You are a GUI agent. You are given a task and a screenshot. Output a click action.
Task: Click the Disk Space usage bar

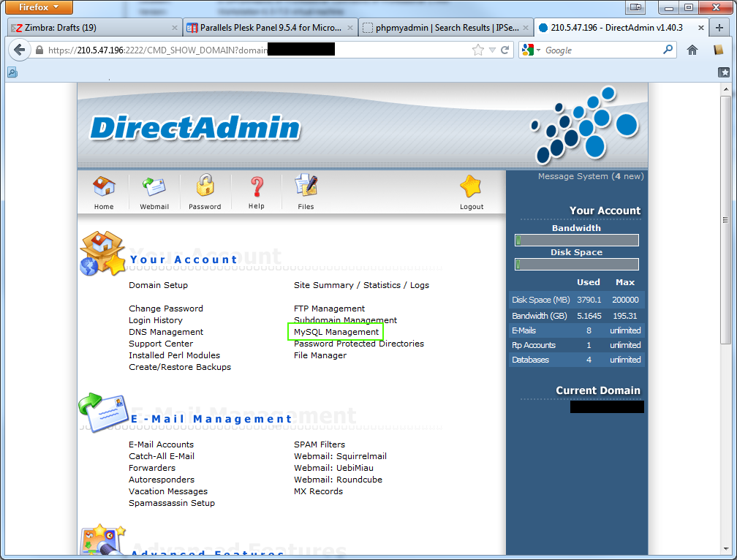[x=577, y=264]
